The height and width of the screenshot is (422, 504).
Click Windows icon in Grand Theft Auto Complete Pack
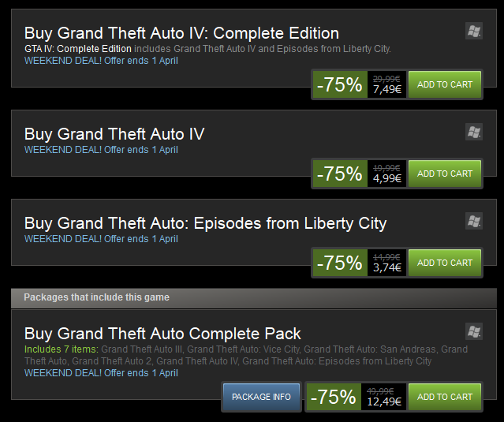click(x=474, y=331)
